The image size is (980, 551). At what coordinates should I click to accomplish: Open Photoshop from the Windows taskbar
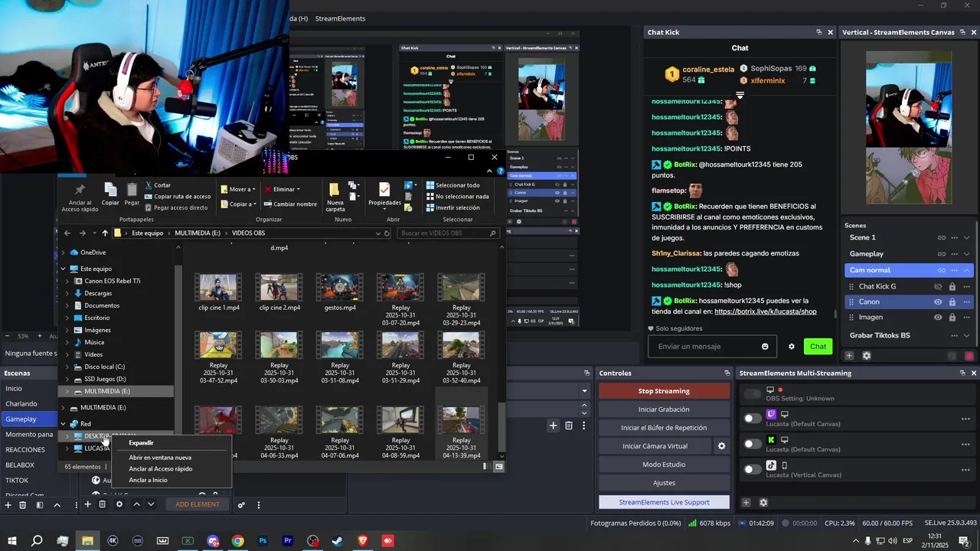click(263, 541)
